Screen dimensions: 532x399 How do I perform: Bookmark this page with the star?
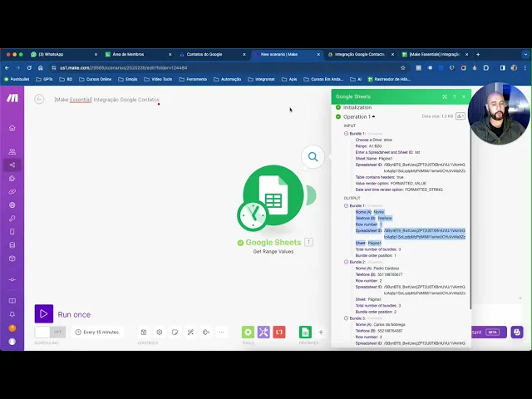tap(402, 68)
